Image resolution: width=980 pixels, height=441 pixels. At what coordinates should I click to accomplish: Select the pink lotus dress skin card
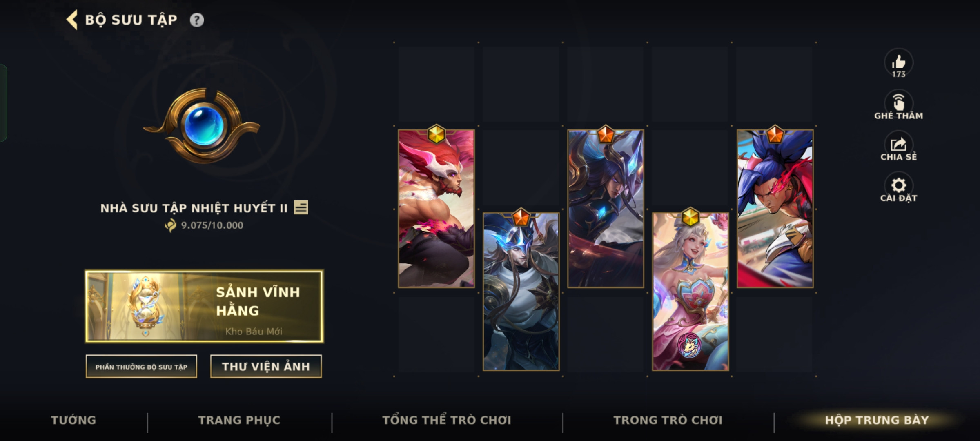point(690,292)
